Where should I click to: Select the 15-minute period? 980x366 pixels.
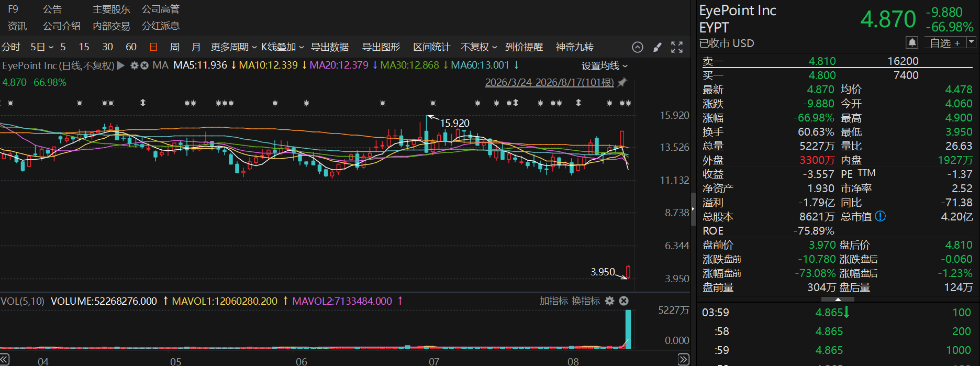84,47
